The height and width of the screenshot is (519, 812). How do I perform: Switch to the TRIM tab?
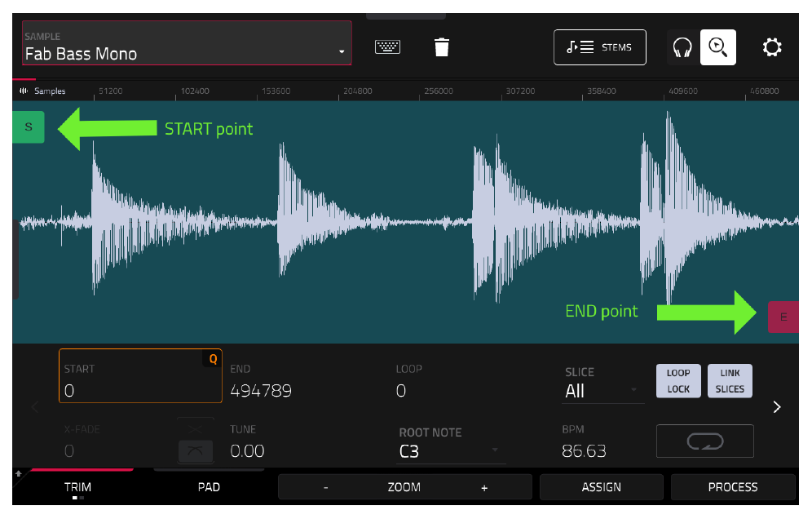(77, 487)
